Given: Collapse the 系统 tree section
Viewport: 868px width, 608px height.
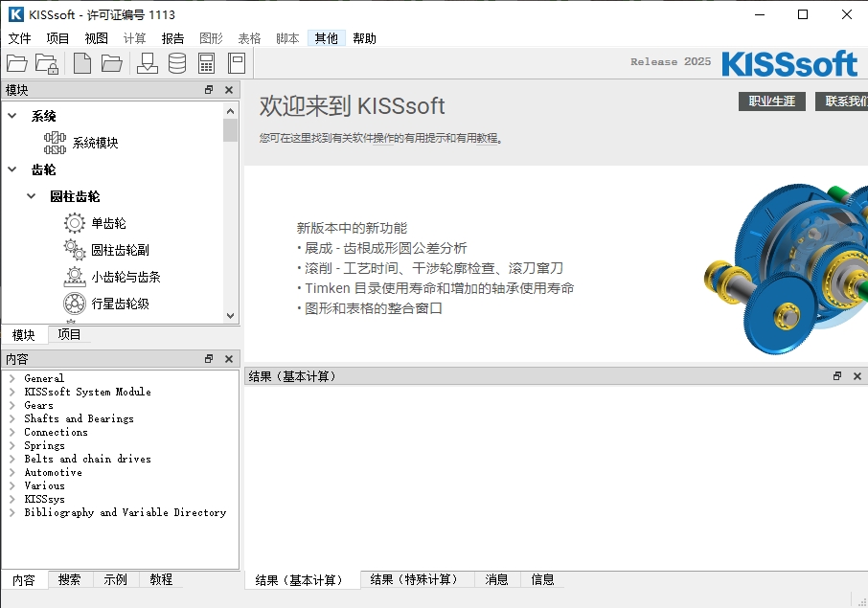Looking at the screenshot, I should coord(12,116).
